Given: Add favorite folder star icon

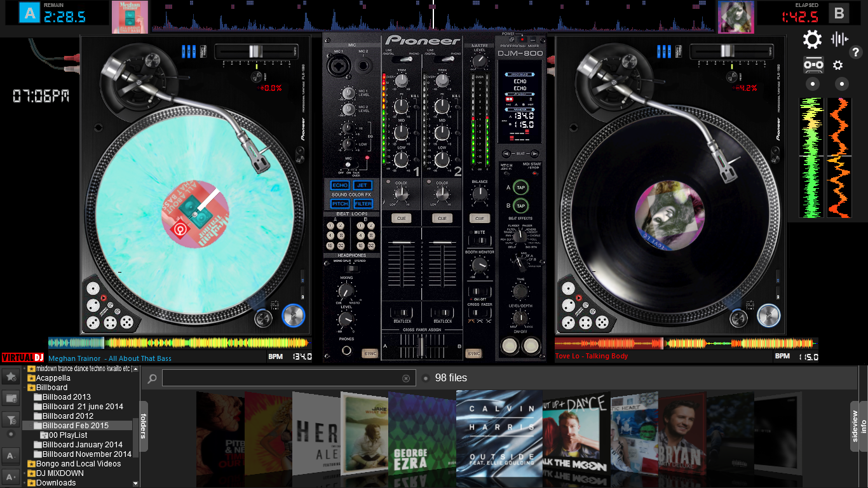Looking at the screenshot, I should pyautogui.click(x=11, y=376).
